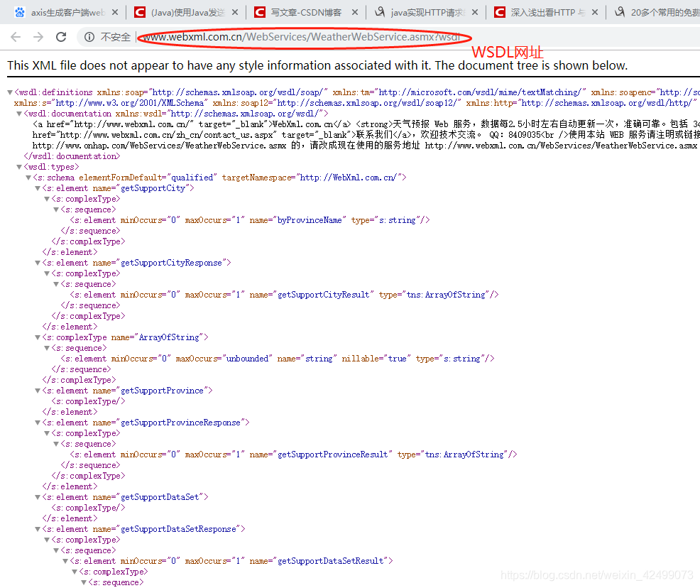The height and width of the screenshot is (588, 700).
Task: Close the 深入浅出看HTTP tab
Action: click(595, 13)
